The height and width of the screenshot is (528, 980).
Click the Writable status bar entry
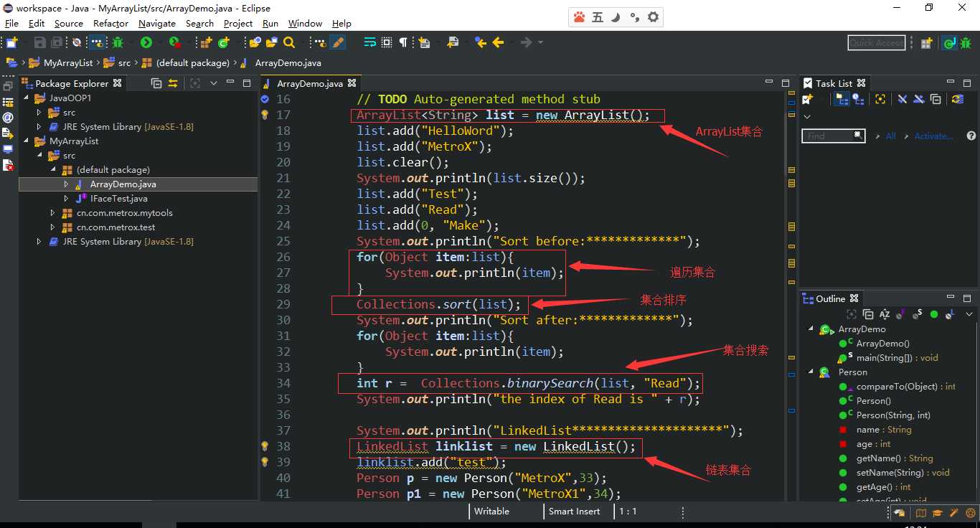coord(491,511)
